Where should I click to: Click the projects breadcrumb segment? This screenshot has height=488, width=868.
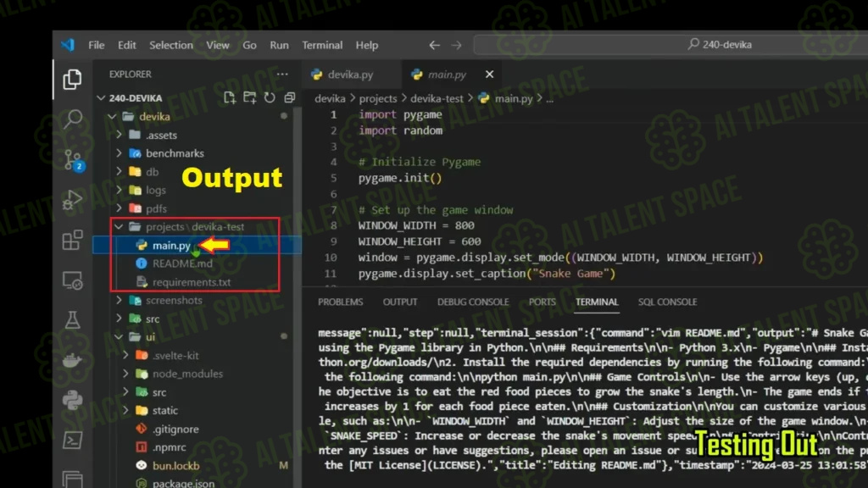[x=378, y=98]
